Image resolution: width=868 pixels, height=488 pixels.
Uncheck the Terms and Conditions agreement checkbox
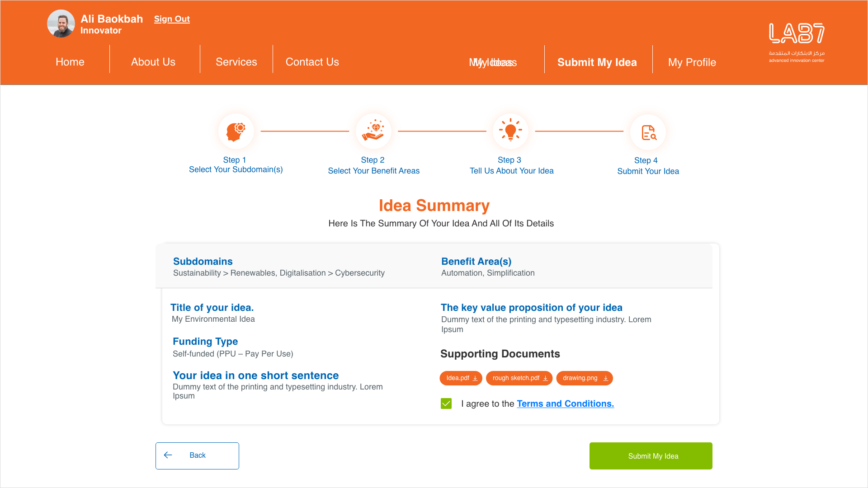(x=446, y=404)
